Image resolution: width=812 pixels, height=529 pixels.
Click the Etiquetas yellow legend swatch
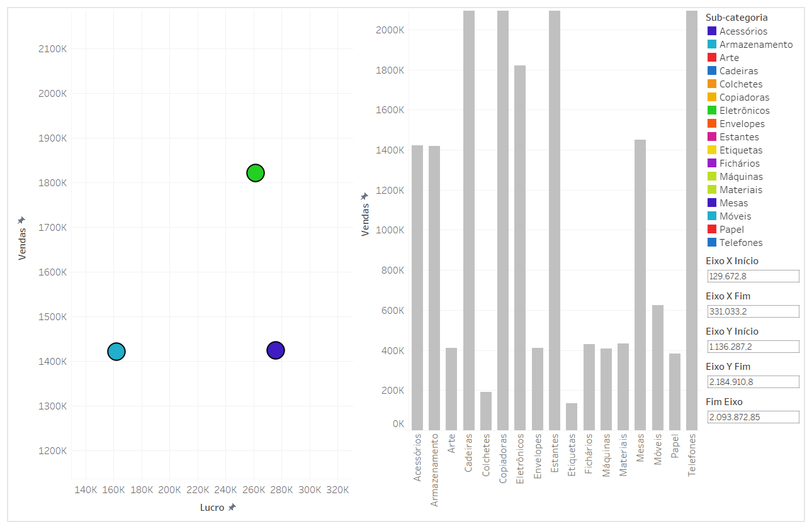(712, 150)
